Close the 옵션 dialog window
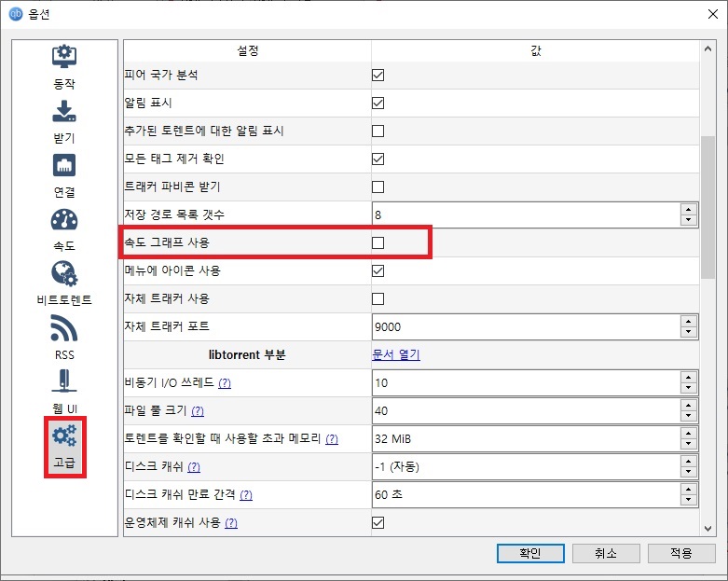 click(x=713, y=14)
